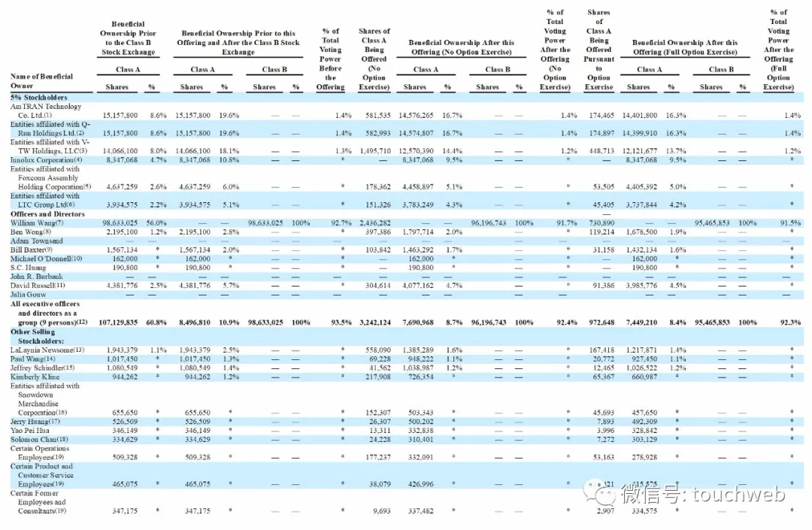Click the value "2,436,282" in William Wang row
812x530 pixels.
pyautogui.click(x=375, y=223)
